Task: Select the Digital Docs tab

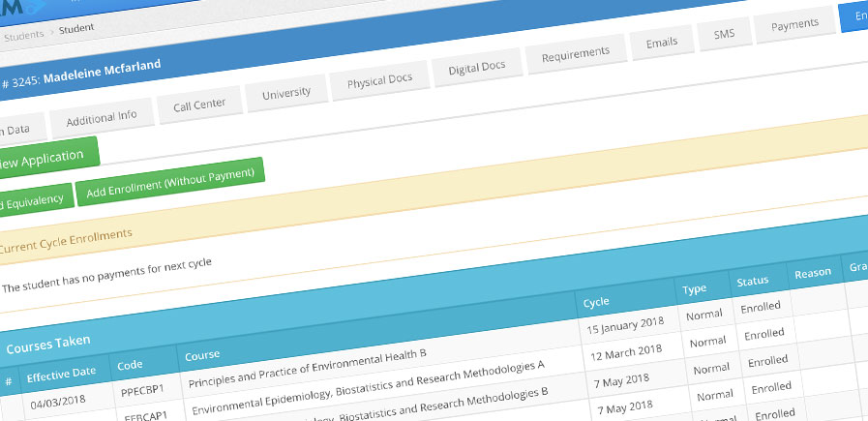Action: tap(477, 67)
